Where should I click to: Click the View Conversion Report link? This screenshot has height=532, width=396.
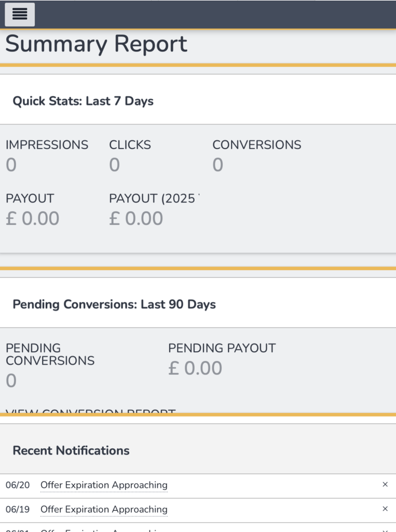tap(91, 412)
